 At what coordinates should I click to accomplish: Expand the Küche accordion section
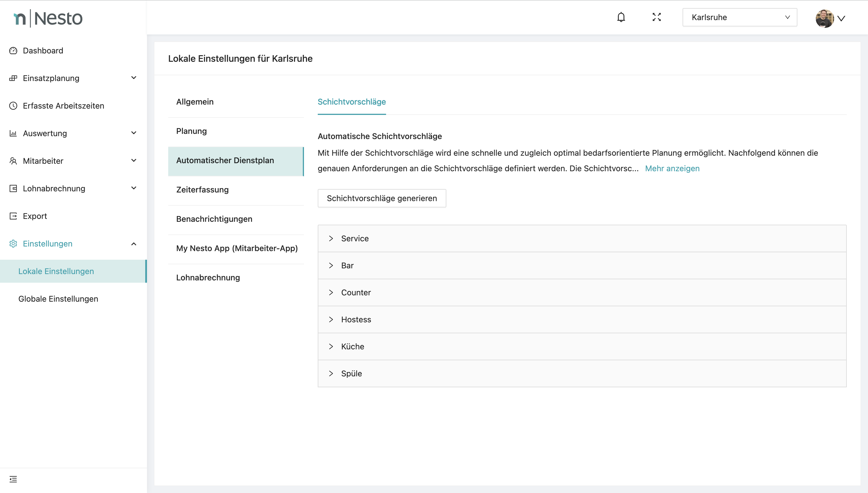pos(352,346)
